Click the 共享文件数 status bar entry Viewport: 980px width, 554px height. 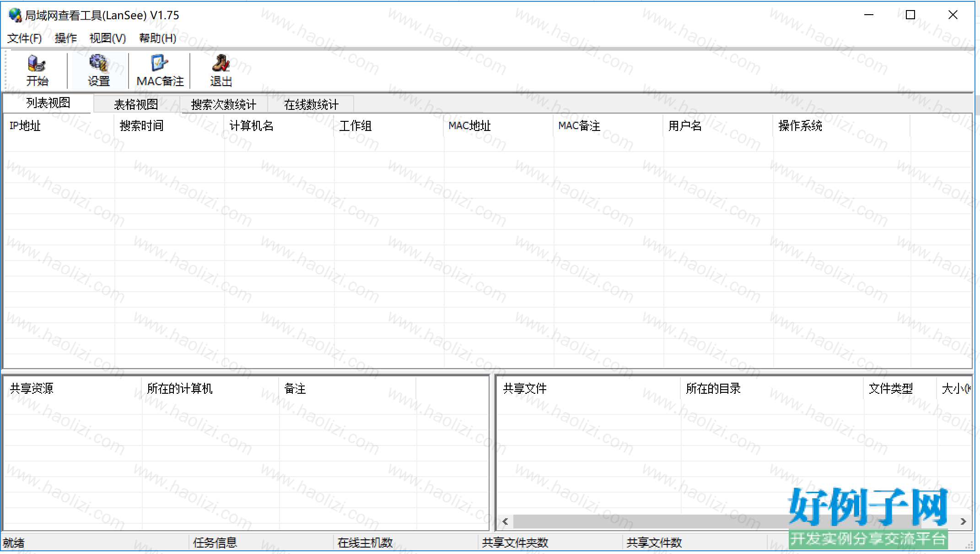coord(654,543)
